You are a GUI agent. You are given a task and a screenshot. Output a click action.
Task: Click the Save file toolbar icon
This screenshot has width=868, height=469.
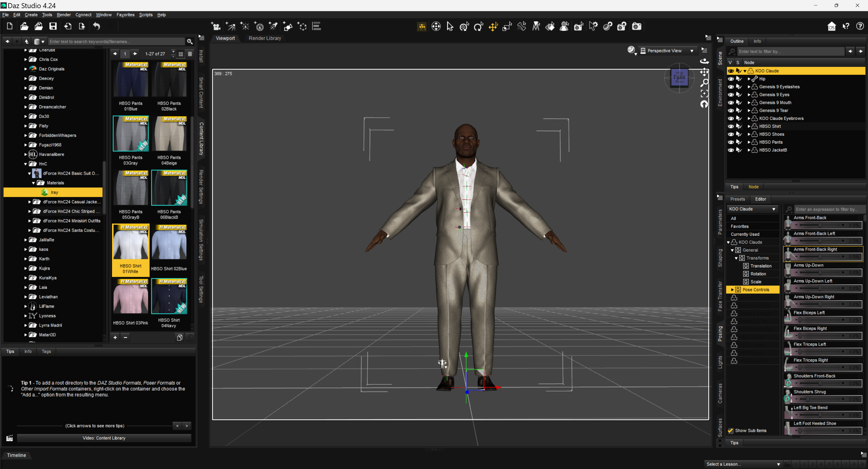(53, 26)
